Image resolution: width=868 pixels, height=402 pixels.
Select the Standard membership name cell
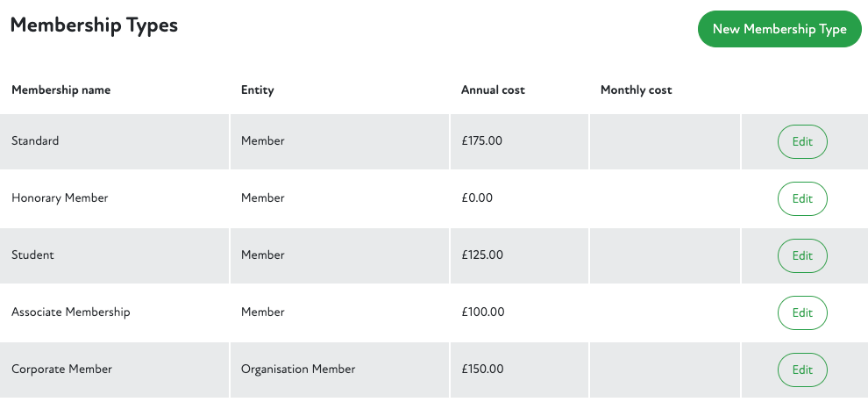pos(35,140)
